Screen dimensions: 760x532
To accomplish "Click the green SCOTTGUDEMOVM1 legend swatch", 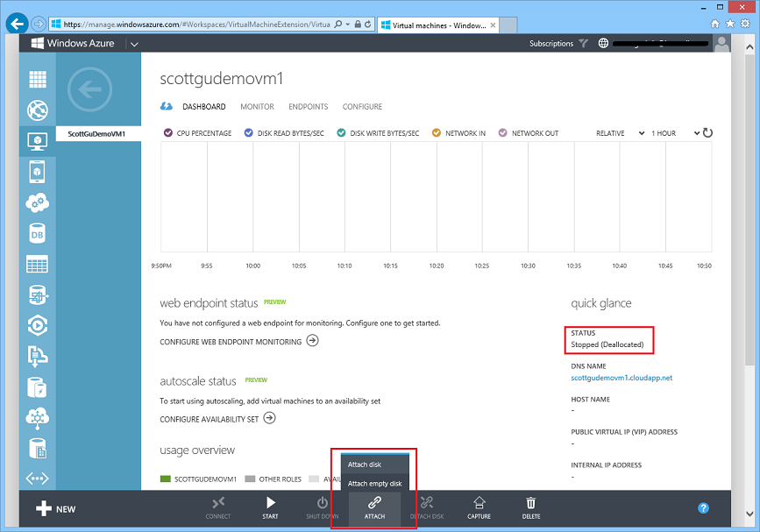I will (166, 479).
